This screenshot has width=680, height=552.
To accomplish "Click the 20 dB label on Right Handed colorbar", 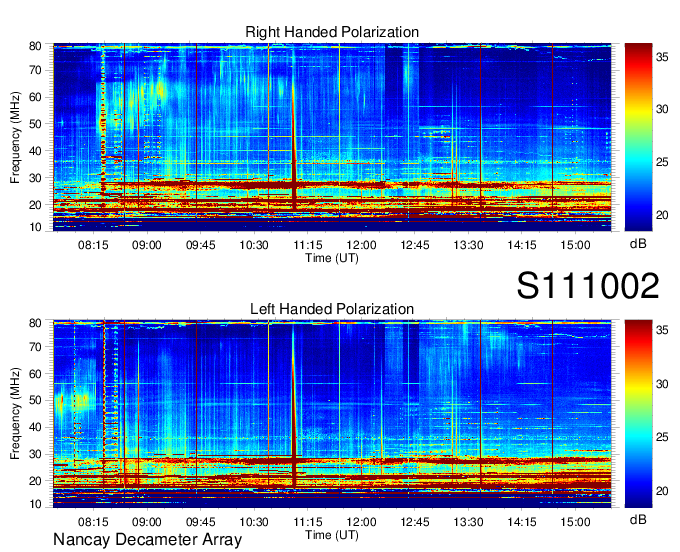I will [663, 215].
